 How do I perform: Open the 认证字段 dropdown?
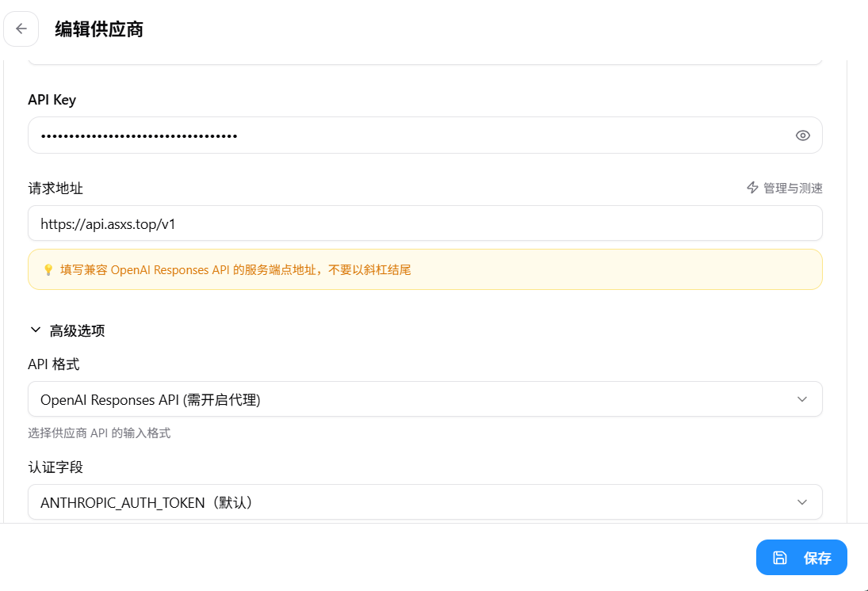pyautogui.click(x=425, y=502)
